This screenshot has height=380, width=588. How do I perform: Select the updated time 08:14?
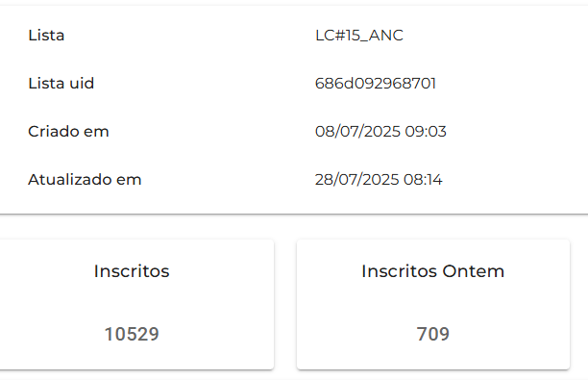click(423, 180)
